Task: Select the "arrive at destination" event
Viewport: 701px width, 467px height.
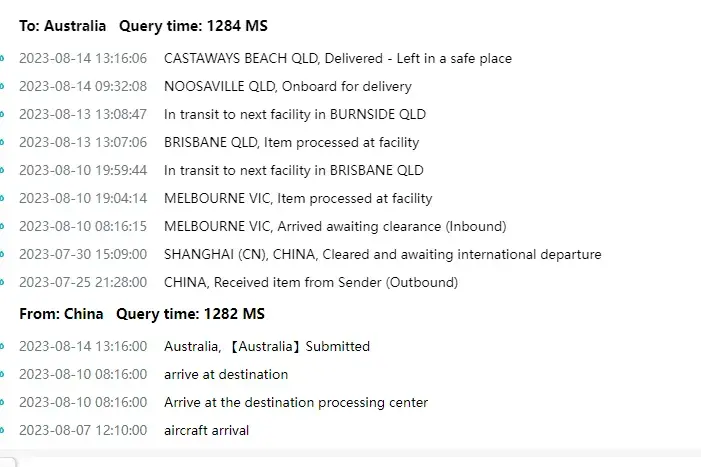Action: (x=226, y=374)
